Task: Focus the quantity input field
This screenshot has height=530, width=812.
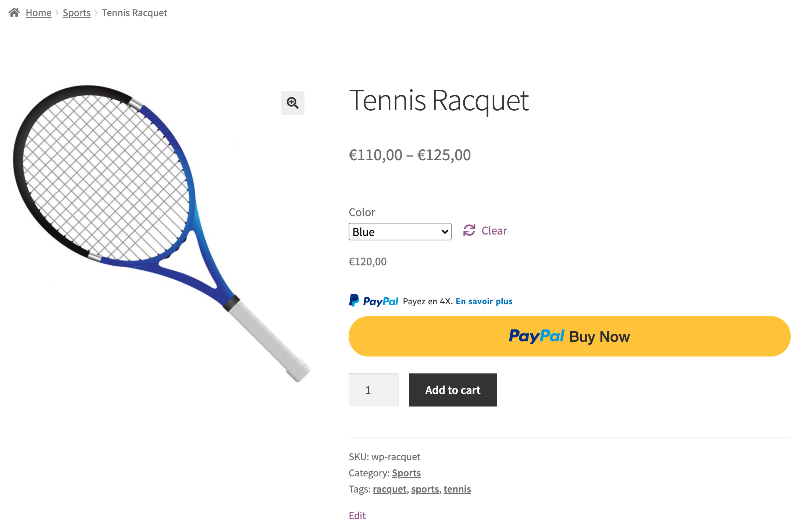Action: coord(373,390)
